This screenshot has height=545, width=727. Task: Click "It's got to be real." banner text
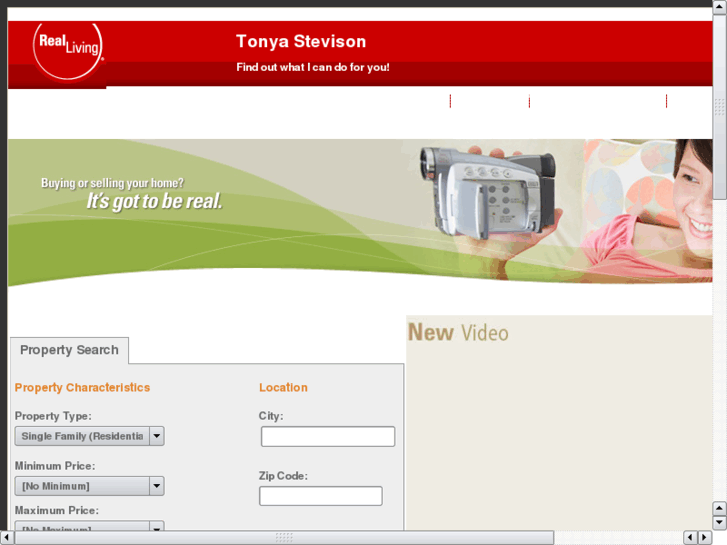tap(154, 201)
